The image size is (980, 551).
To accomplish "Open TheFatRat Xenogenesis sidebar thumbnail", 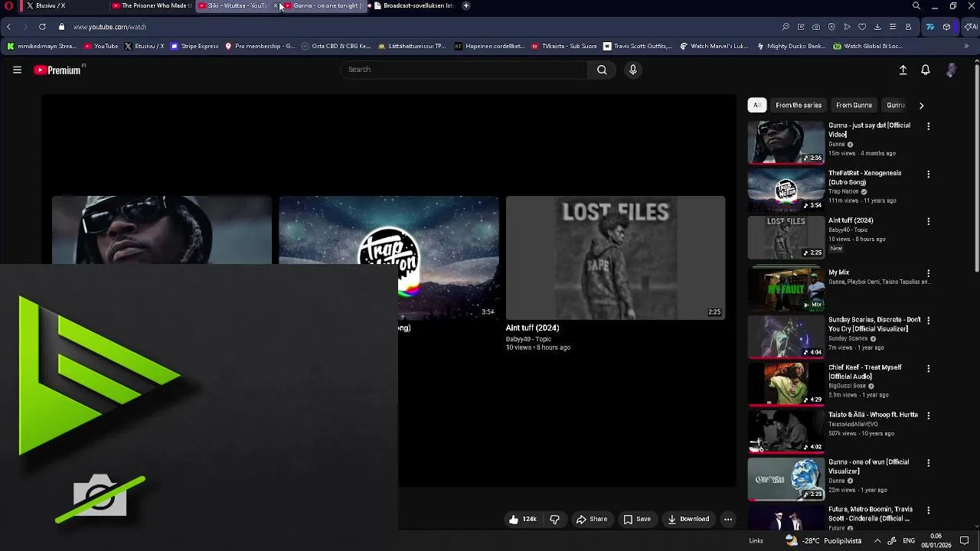I will pos(786,189).
